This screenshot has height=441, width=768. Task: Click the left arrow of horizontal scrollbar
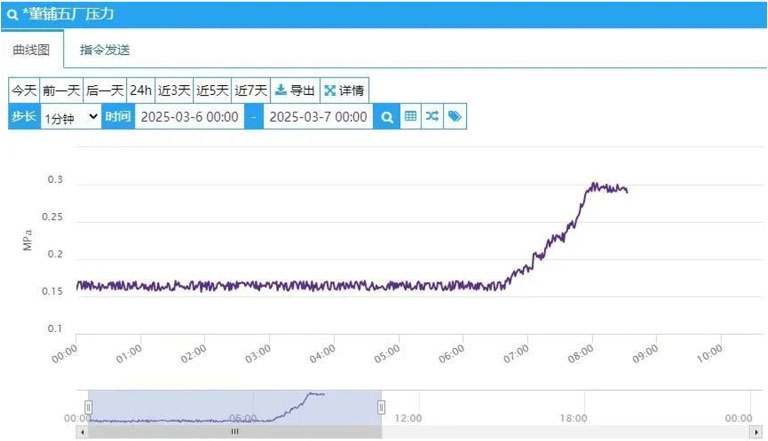pyautogui.click(x=82, y=432)
